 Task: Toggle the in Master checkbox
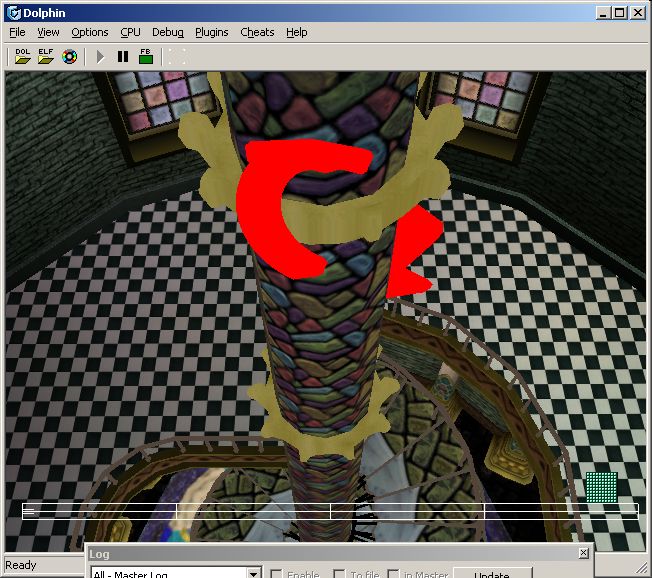coord(395,574)
